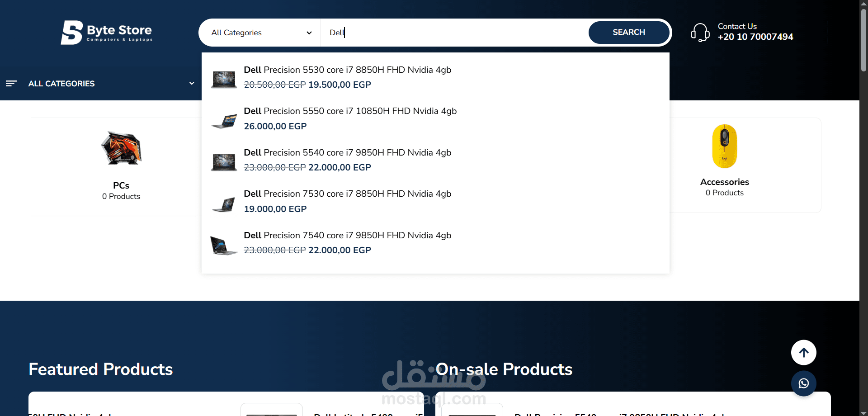Click the Contact Us text
Screen dimensions: 868x416
click(x=737, y=26)
